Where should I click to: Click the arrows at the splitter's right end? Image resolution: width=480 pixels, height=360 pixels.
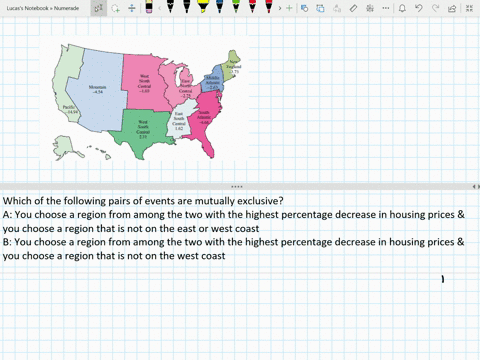tap(476, 187)
